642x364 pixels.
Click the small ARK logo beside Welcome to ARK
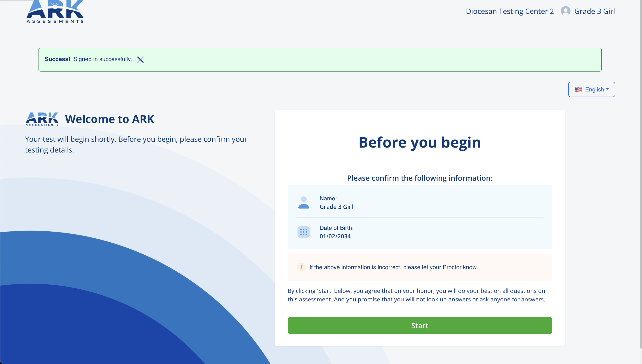[x=42, y=119]
